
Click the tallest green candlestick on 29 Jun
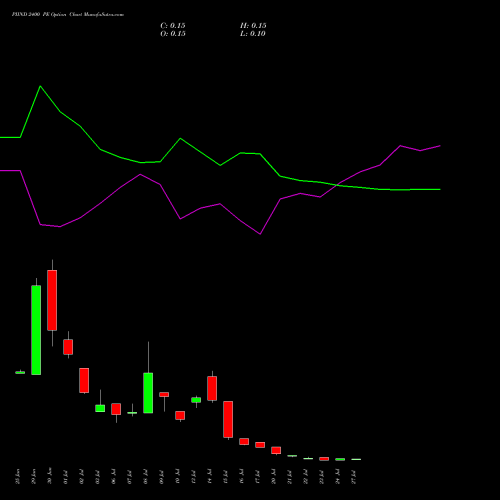tap(36, 330)
